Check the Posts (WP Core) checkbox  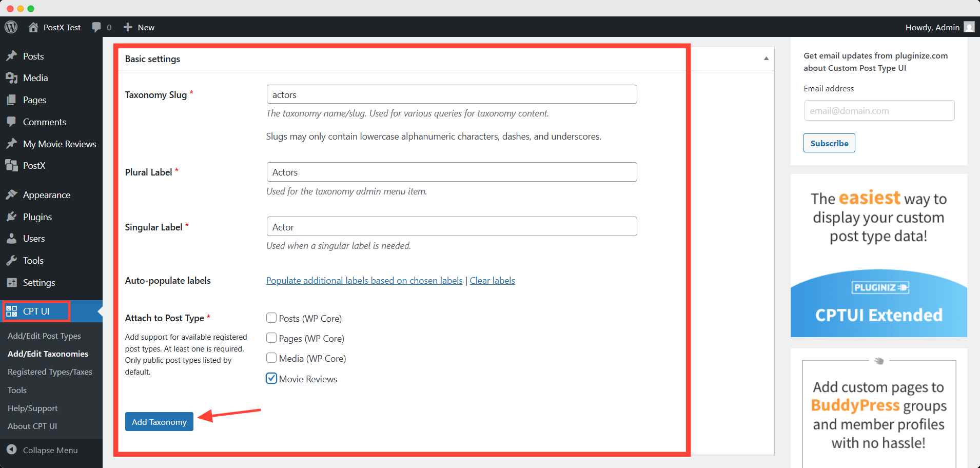[x=271, y=318]
